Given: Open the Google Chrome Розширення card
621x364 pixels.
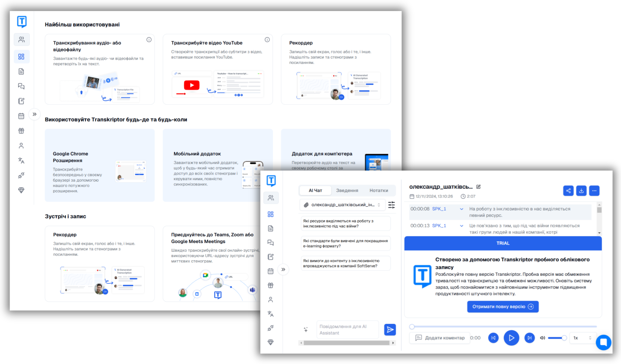Looking at the screenshot, I should pos(100,165).
